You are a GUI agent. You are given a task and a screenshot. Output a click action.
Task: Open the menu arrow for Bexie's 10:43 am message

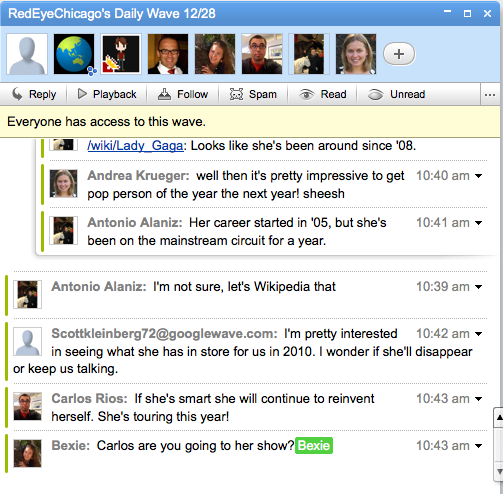479,446
